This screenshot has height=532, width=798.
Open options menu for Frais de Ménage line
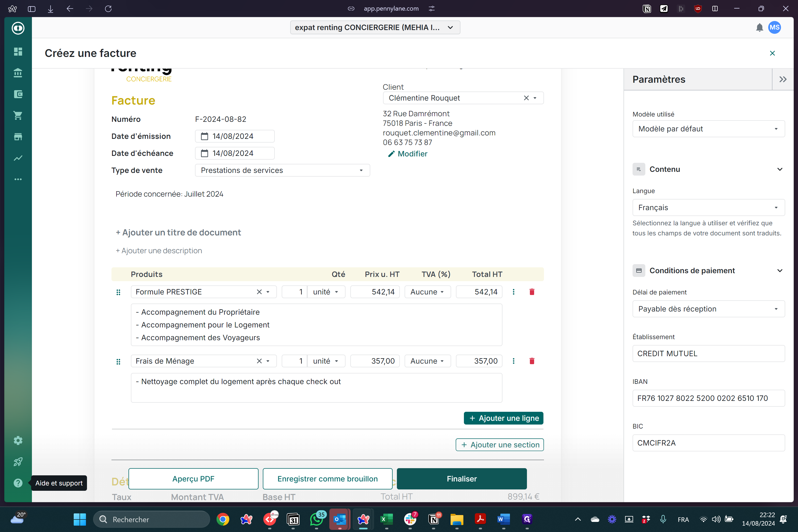point(513,361)
